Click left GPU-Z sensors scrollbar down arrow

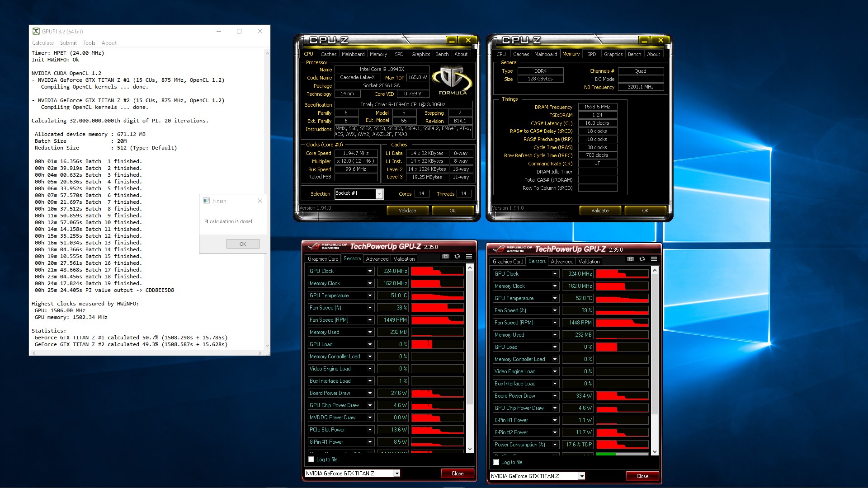pyautogui.click(x=470, y=449)
